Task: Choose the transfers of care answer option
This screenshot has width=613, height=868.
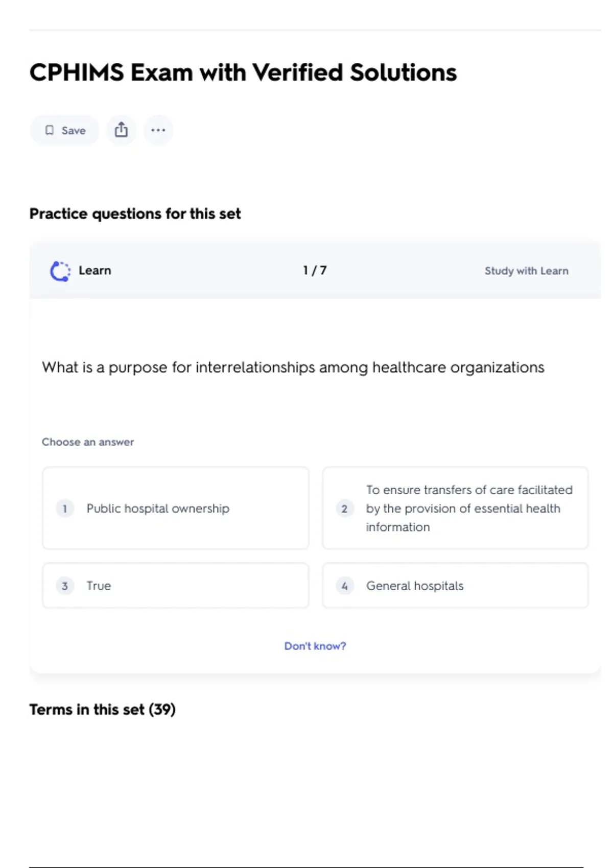Action: [x=455, y=508]
